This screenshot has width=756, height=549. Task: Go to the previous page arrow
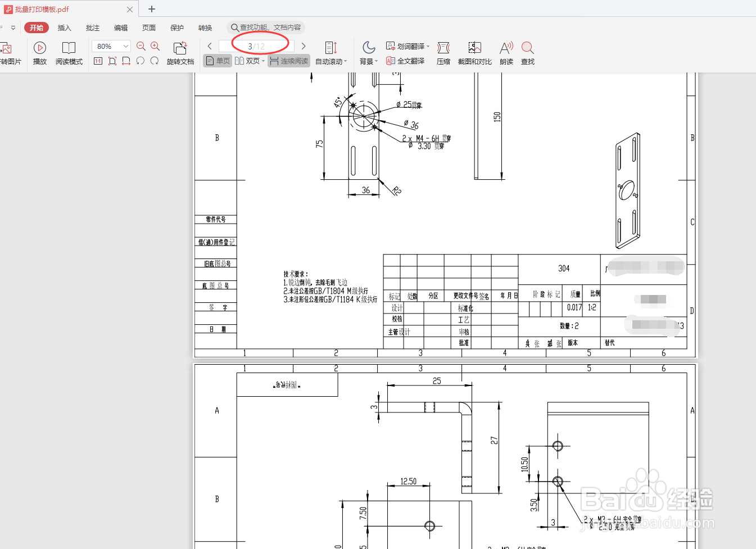pyautogui.click(x=210, y=46)
